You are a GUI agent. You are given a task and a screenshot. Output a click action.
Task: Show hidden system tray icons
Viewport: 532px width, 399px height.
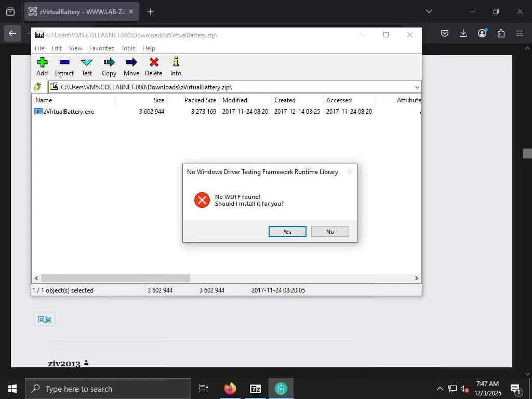(x=440, y=389)
